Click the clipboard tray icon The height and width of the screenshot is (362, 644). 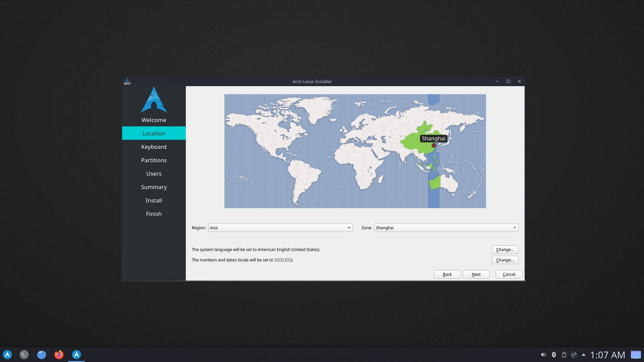coord(564,355)
